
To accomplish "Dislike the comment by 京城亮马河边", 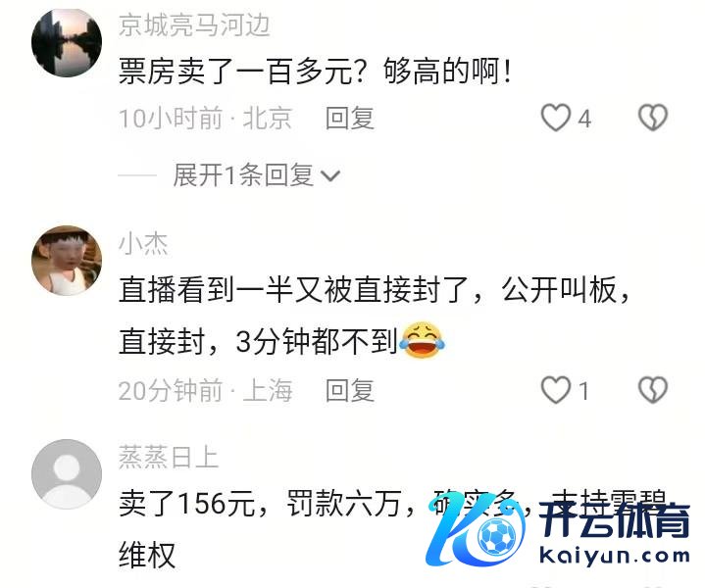I will [653, 118].
